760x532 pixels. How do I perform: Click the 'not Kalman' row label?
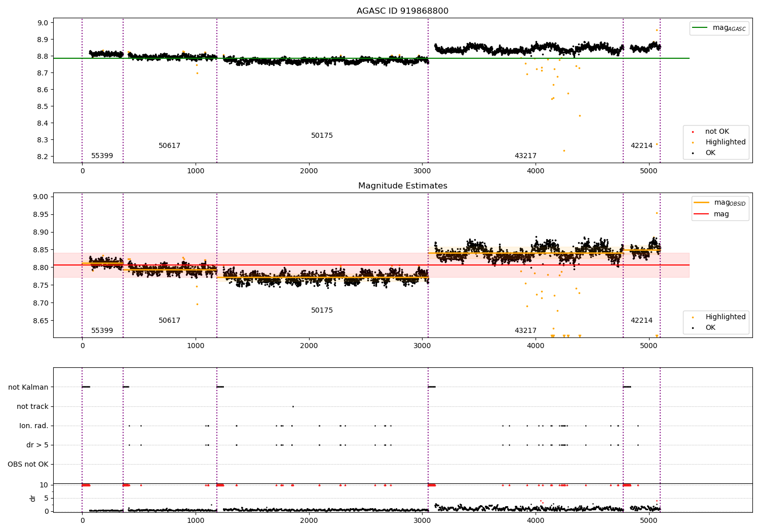(x=28, y=387)
